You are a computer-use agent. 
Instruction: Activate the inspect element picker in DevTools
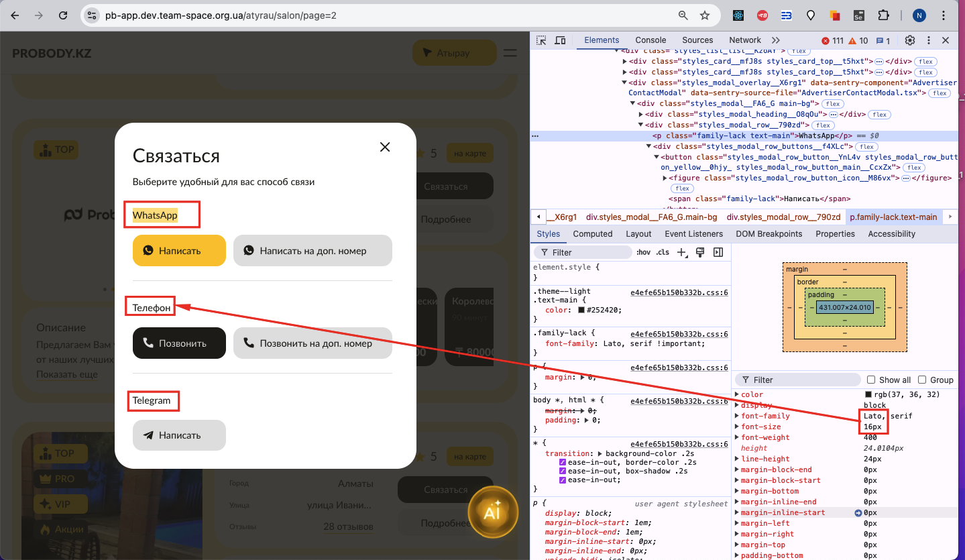[x=541, y=40]
